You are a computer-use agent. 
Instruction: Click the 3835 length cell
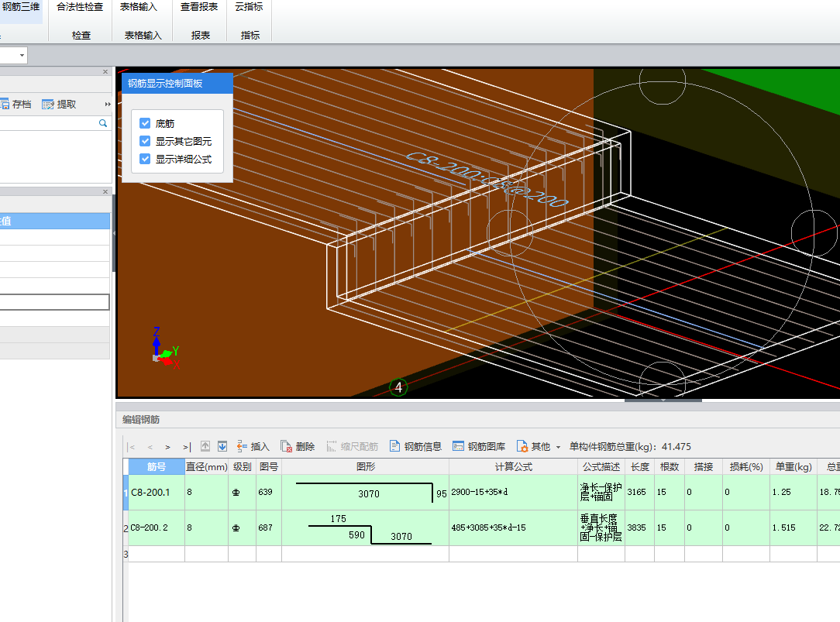639,527
